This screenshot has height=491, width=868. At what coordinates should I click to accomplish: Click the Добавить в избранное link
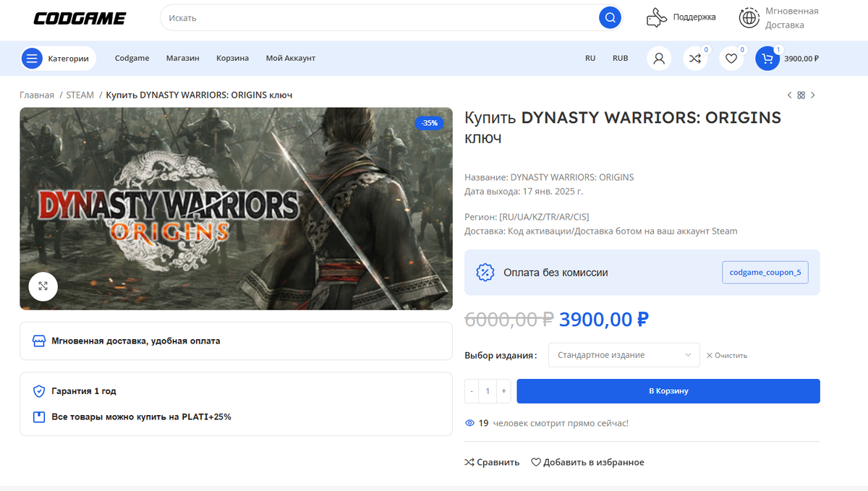coord(587,462)
